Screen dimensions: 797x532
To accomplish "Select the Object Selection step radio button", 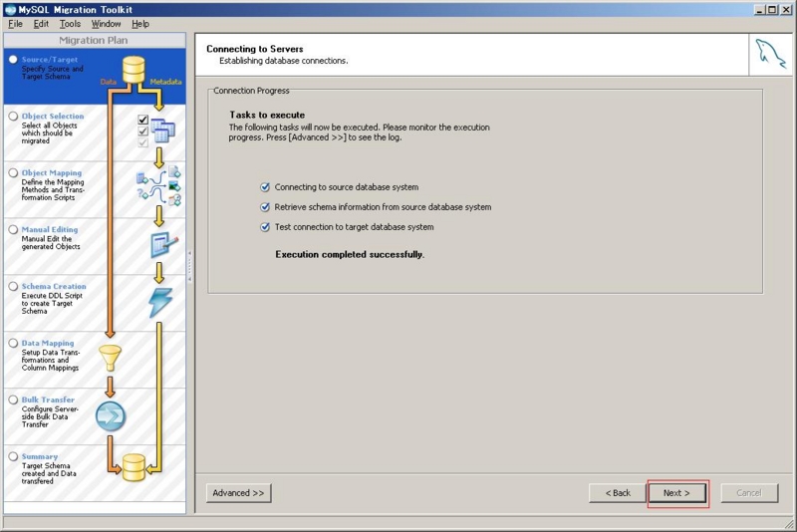I will [x=13, y=117].
